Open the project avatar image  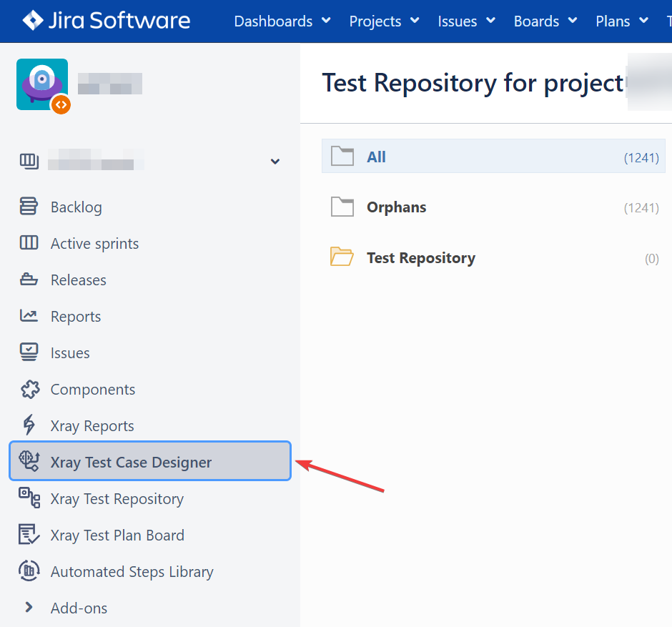(x=42, y=84)
